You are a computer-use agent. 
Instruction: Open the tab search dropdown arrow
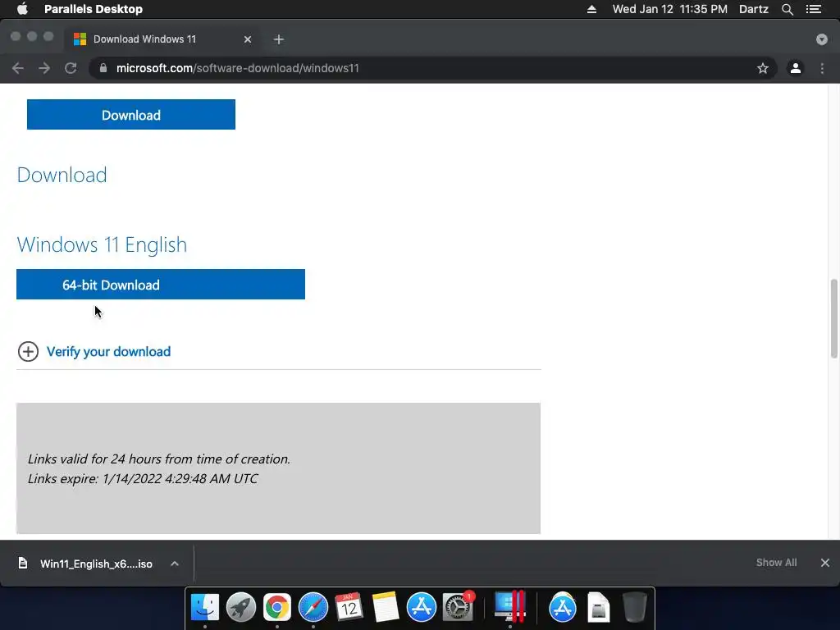[821, 39]
